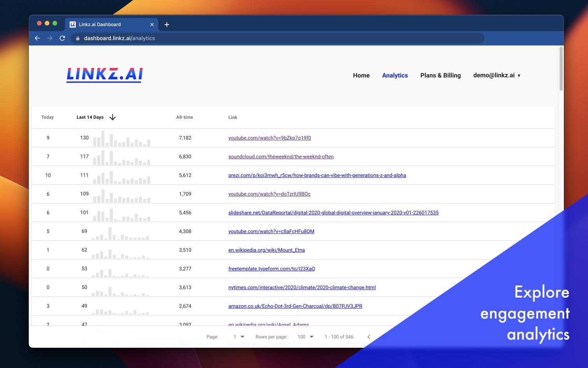The width and height of the screenshot is (588, 368).
Task: Open a new tab with plus button
Action: (167, 25)
